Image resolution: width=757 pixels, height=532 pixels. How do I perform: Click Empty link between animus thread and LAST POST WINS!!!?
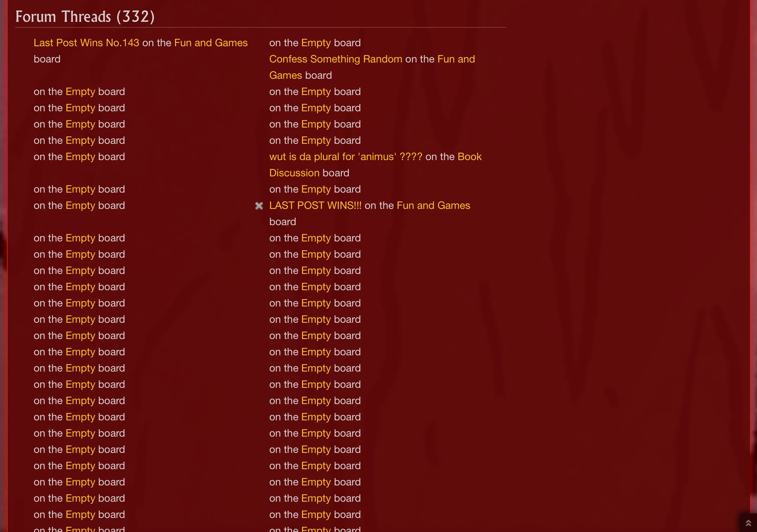(316, 189)
